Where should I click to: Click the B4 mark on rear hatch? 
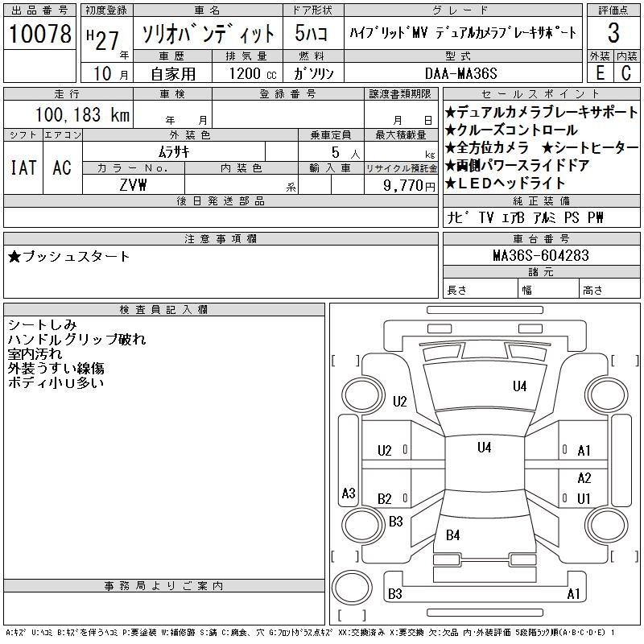tap(453, 535)
